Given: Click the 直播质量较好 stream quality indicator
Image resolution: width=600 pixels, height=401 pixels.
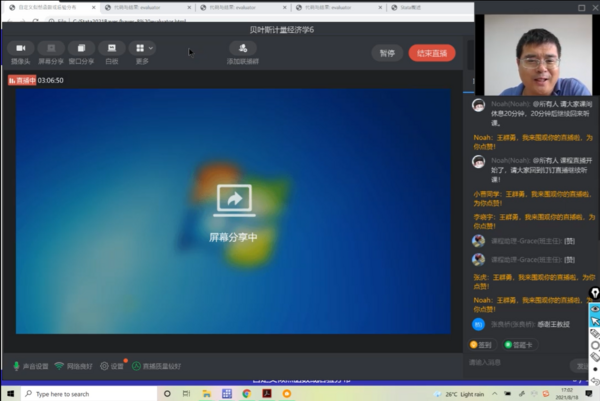Looking at the screenshot, I should coord(157,366).
